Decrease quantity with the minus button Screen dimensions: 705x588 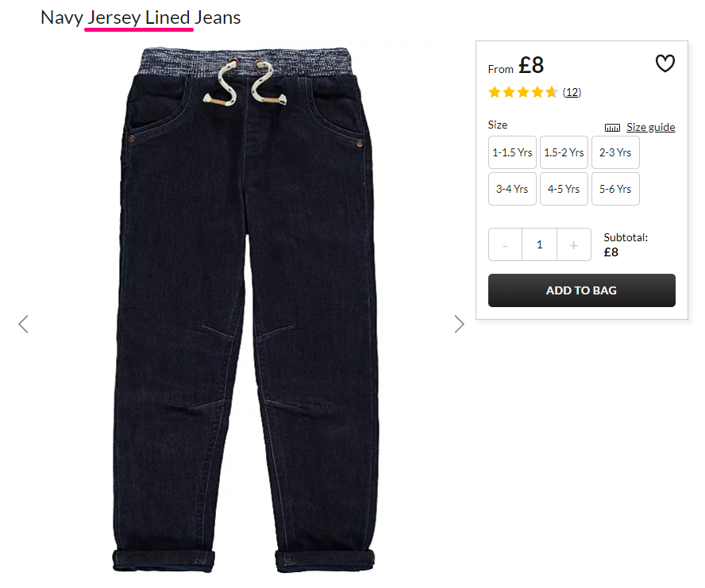[x=506, y=244]
